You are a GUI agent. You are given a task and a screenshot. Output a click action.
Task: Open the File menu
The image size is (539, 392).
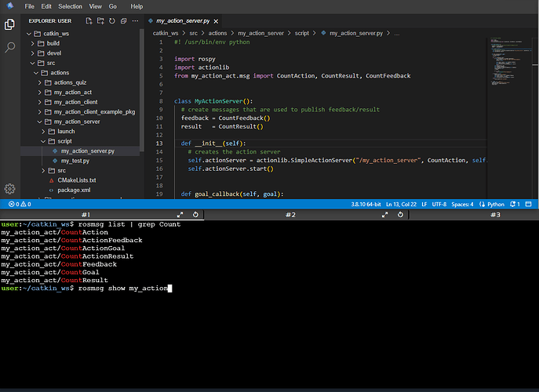tap(29, 6)
